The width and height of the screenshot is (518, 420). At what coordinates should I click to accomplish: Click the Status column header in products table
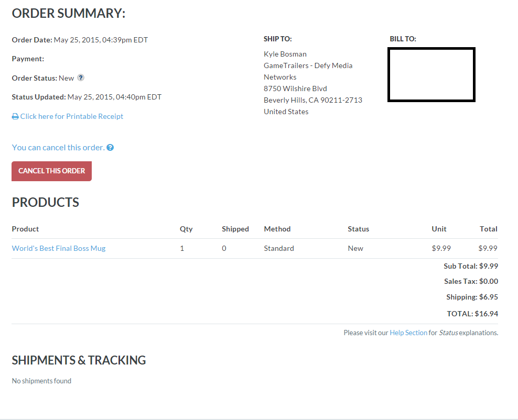click(x=358, y=229)
